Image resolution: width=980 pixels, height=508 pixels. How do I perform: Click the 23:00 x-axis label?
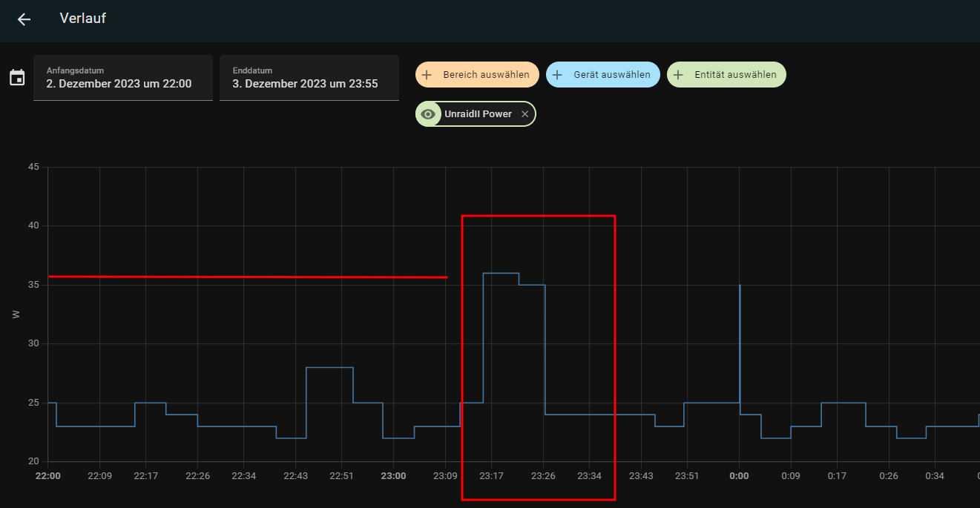point(393,475)
